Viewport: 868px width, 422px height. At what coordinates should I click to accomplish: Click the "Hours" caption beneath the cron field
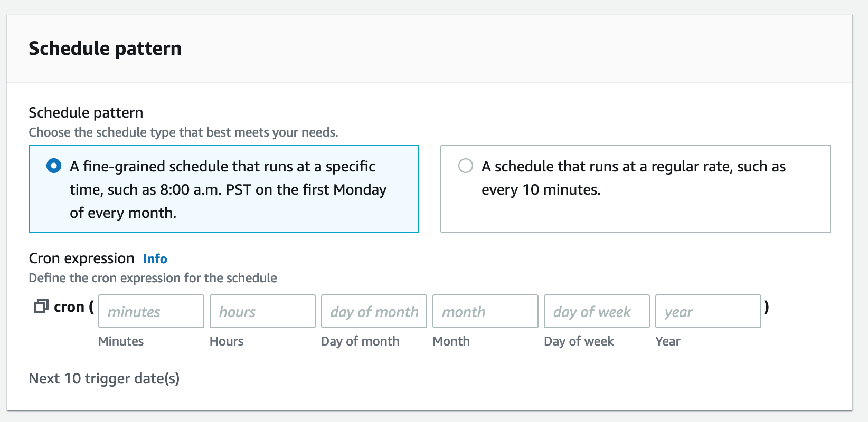227,341
